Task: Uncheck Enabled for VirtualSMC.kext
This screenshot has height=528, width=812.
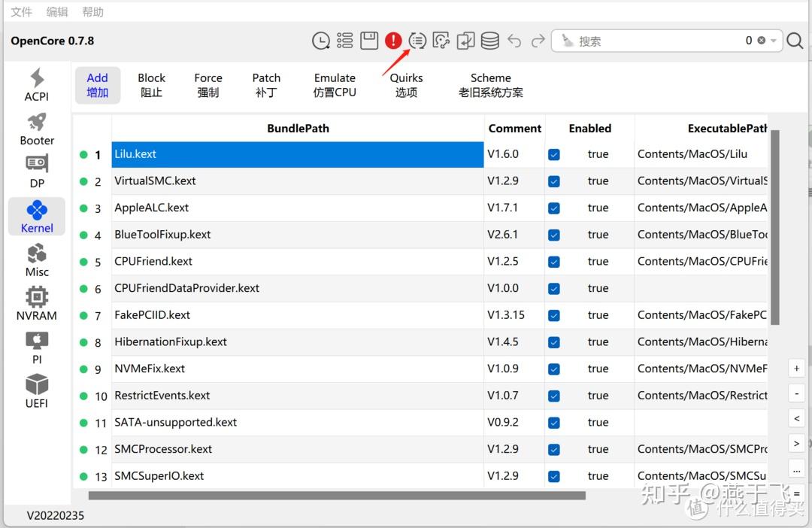Action: tap(554, 181)
